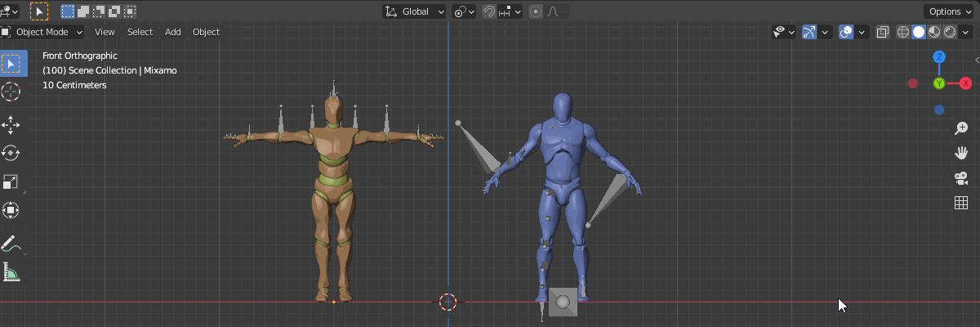Toggle the orthographic/perspective grid icon
980x327 pixels.
961,203
